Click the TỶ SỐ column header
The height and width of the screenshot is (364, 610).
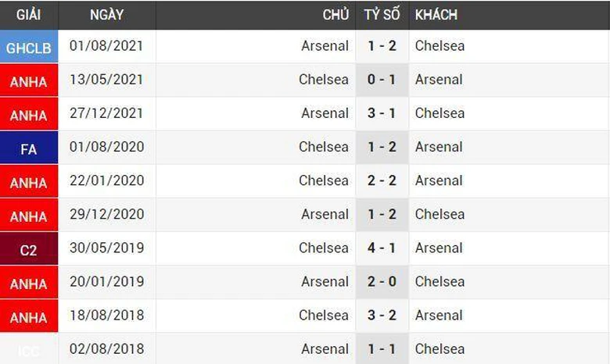[x=382, y=15]
